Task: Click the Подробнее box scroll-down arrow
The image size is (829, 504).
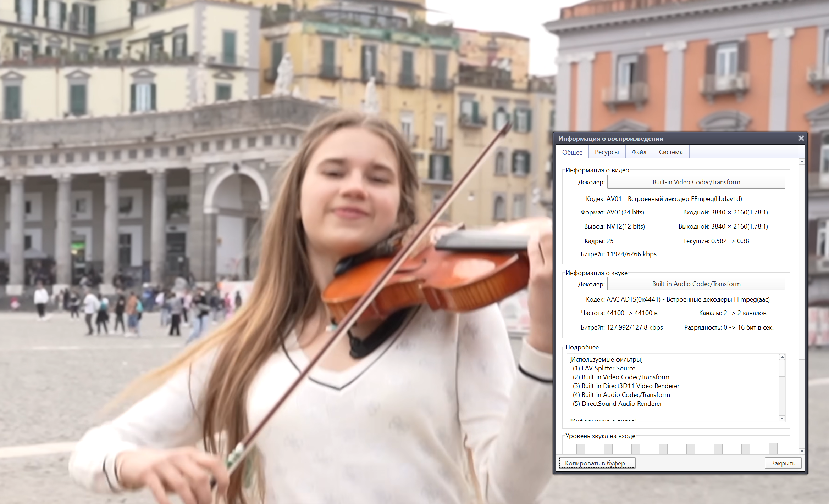Action: pyautogui.click(x=782, y=418)
